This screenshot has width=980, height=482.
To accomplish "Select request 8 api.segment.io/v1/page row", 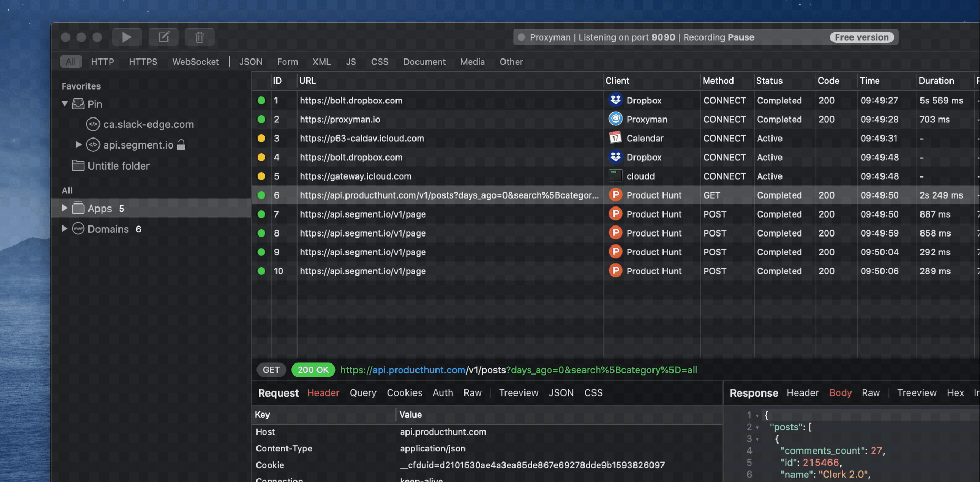I will (x=616, y=233).
